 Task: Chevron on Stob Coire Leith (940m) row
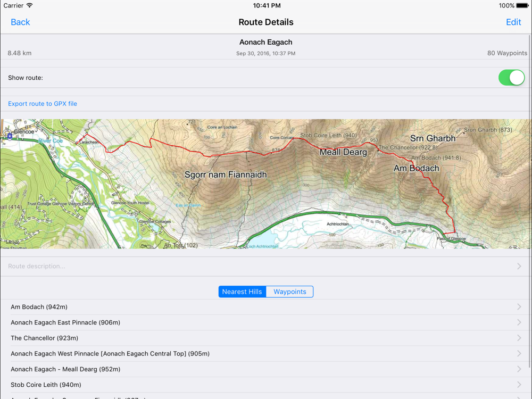pyautogui.click(x=519, y=385)
